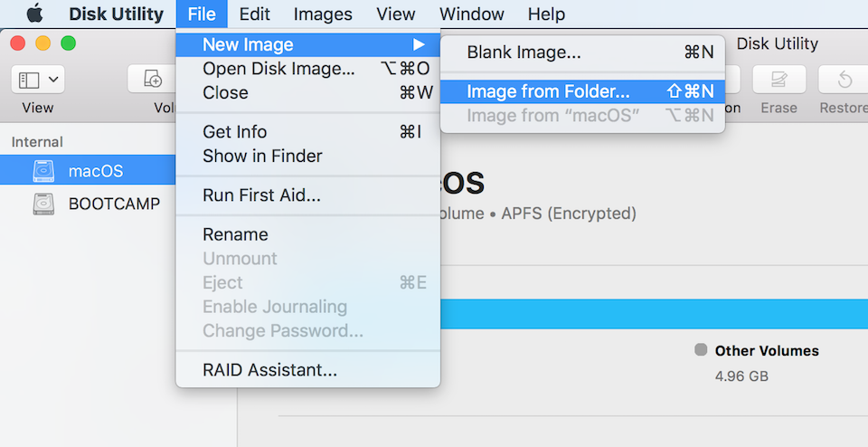Image resolution: width=868 pixels, height=447 pixels.
Task: Click the Restore toolbar icon
Action: [844, 80]
